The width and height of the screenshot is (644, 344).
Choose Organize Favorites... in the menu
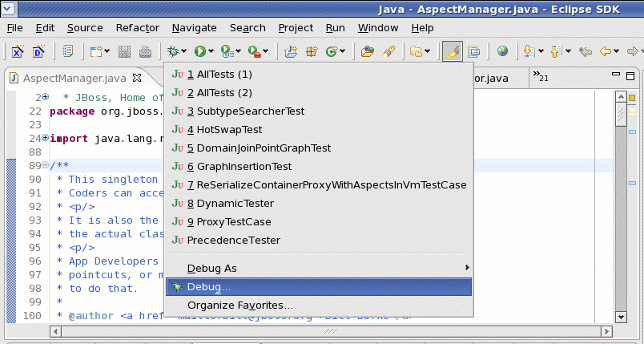(319, 306)
